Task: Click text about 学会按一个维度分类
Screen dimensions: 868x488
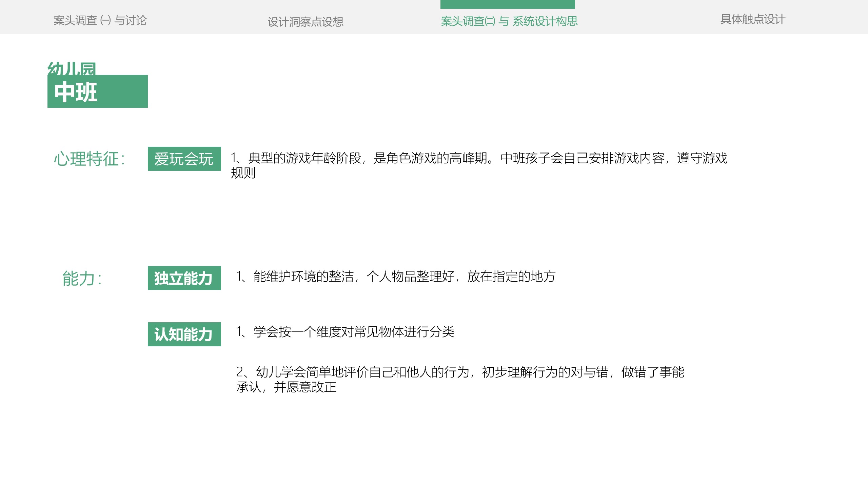Action: [x=345, y=332]
